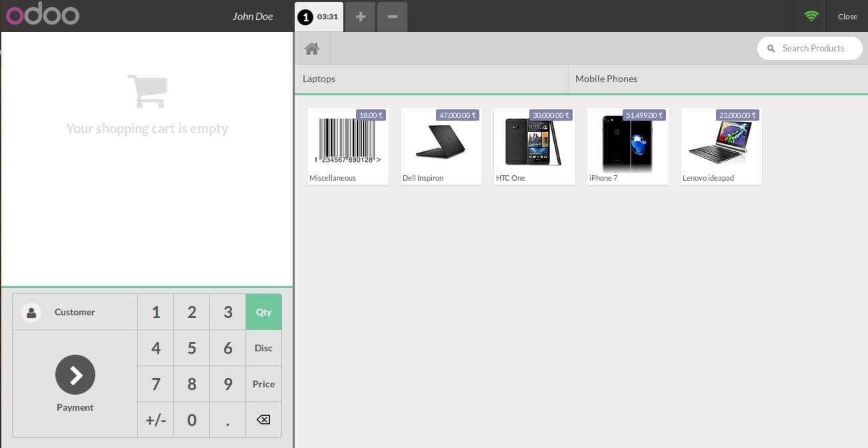
Task: Click the 30,000.00 price tag
Action: tap(551, 115)
